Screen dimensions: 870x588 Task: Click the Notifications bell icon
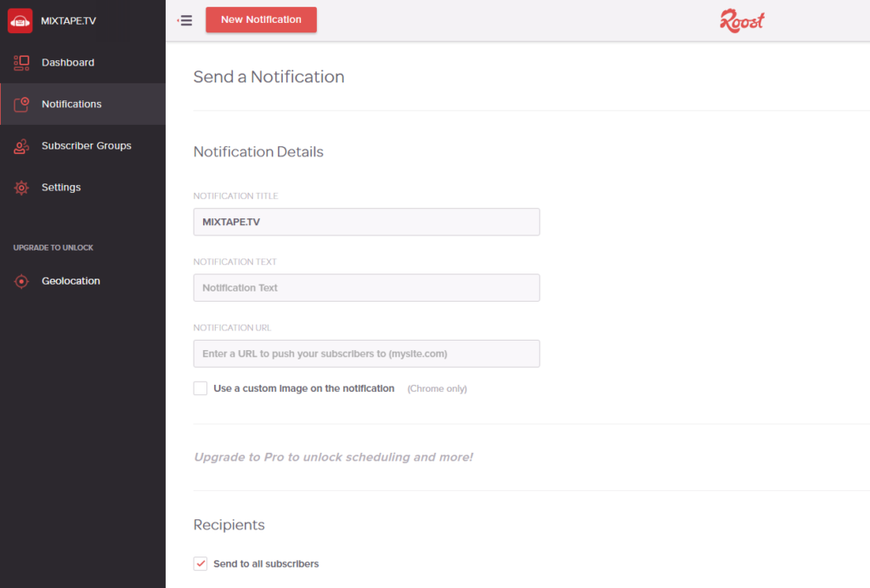pyautogui.click(x=20, y=104)
